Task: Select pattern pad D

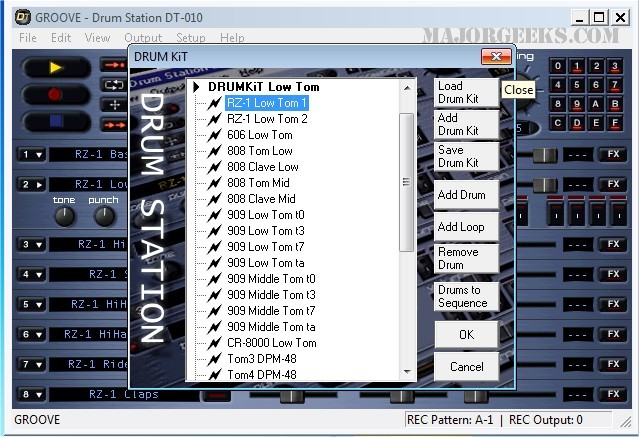Action: tap(577, 123)
